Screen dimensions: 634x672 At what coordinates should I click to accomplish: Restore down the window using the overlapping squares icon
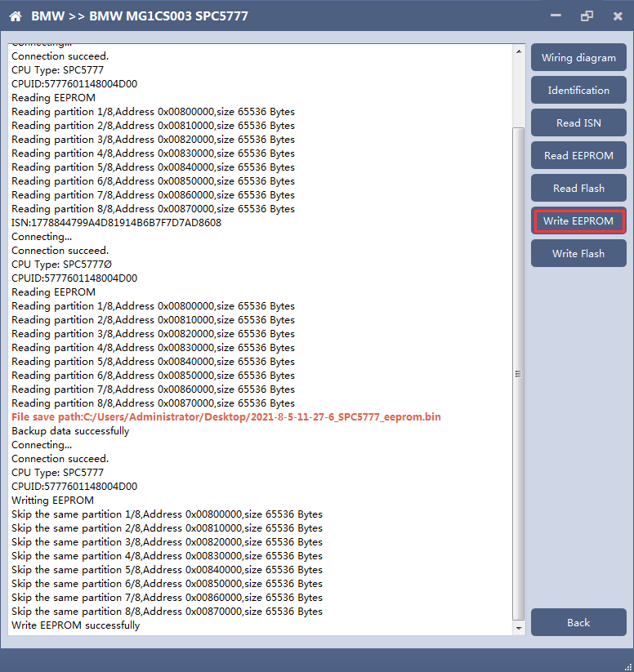coord(587,16)
